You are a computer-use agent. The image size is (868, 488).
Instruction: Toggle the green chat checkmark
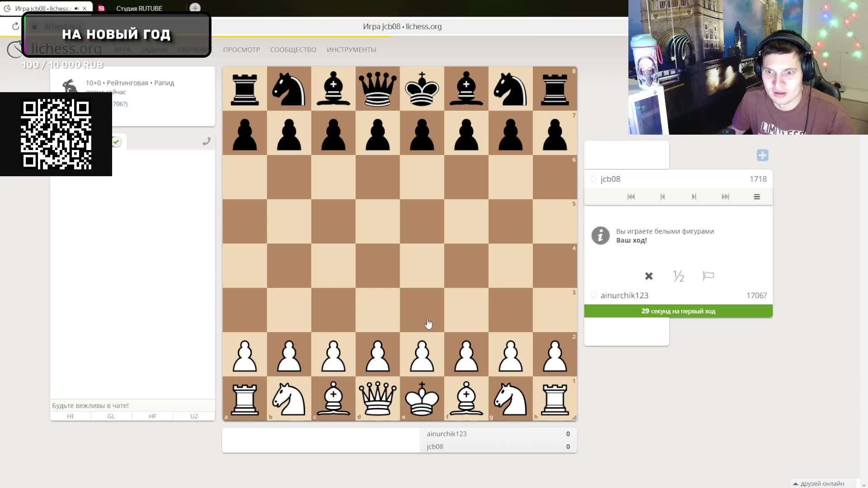(x=116, y=142)
